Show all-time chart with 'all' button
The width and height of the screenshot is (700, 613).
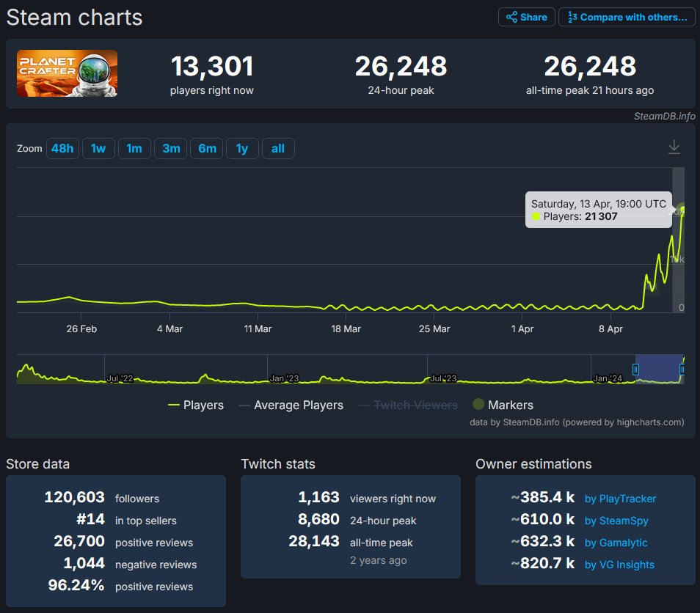pos(278,149)
